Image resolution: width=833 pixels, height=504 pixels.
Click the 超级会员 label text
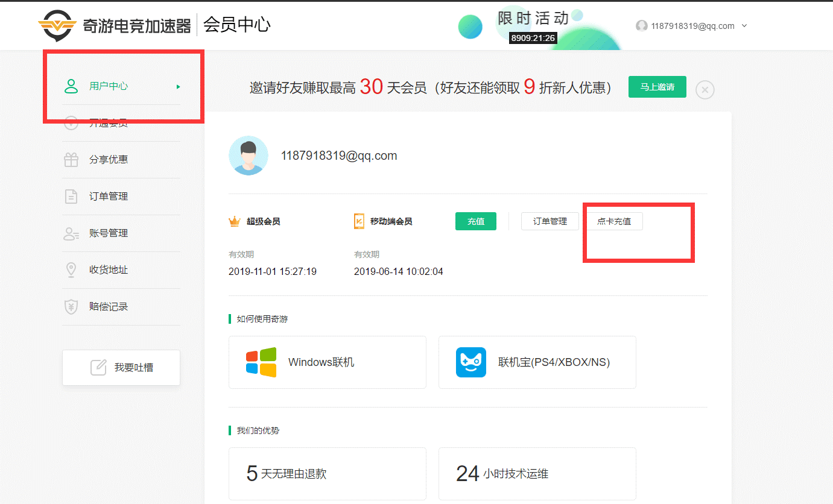pyautogui.click(x=264, y=221)
